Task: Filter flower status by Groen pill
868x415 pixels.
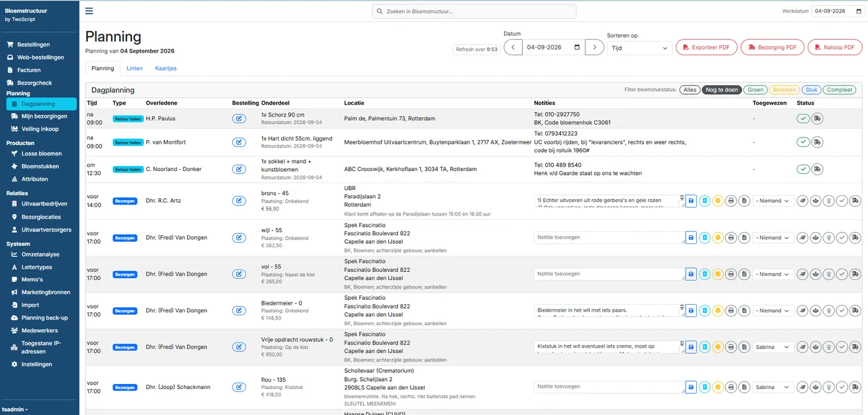Action: [x=756, y=90]
